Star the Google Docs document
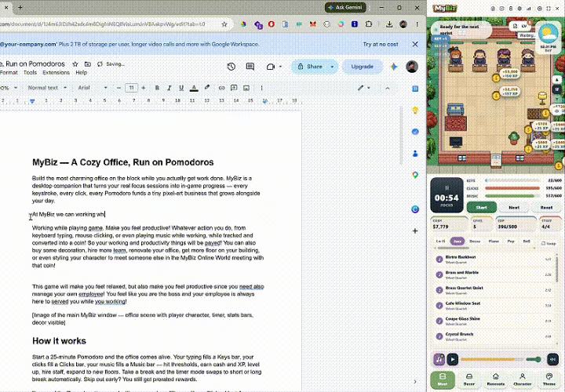This screenshot has width=565, height=392. pyautogui.click(x=75, y=64)
